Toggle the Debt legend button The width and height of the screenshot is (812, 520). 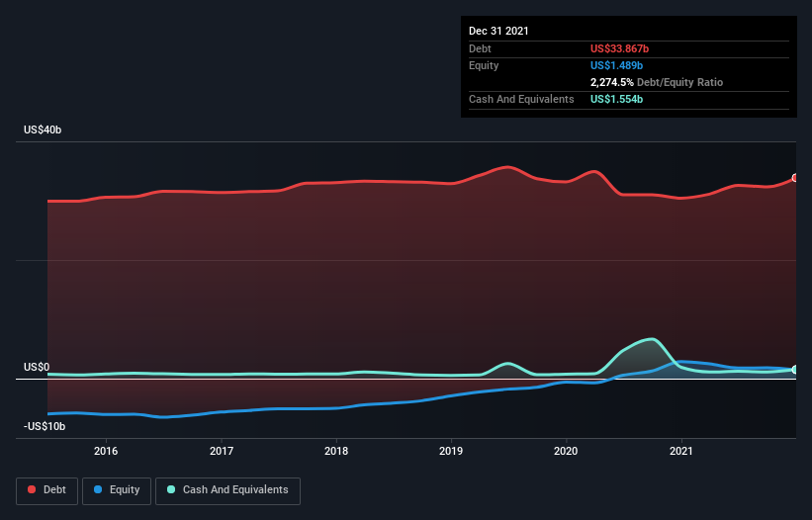click(47, 490)
